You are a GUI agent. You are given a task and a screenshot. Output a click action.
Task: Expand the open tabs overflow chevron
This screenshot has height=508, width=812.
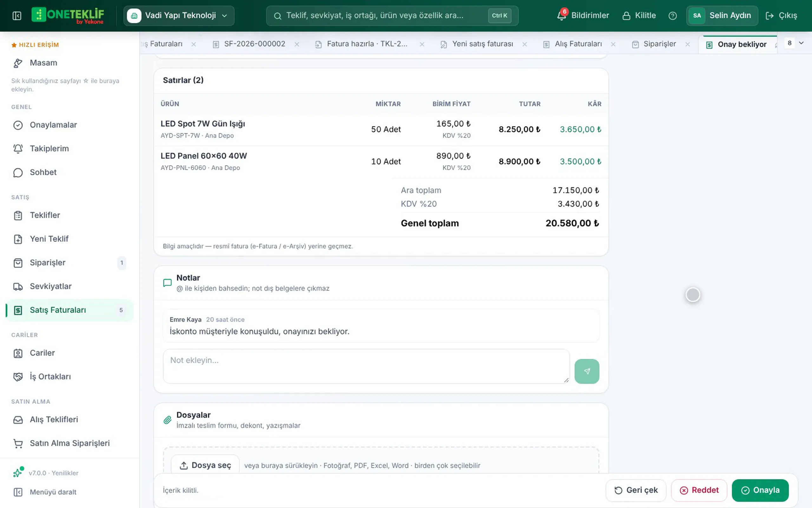[801, 43]
